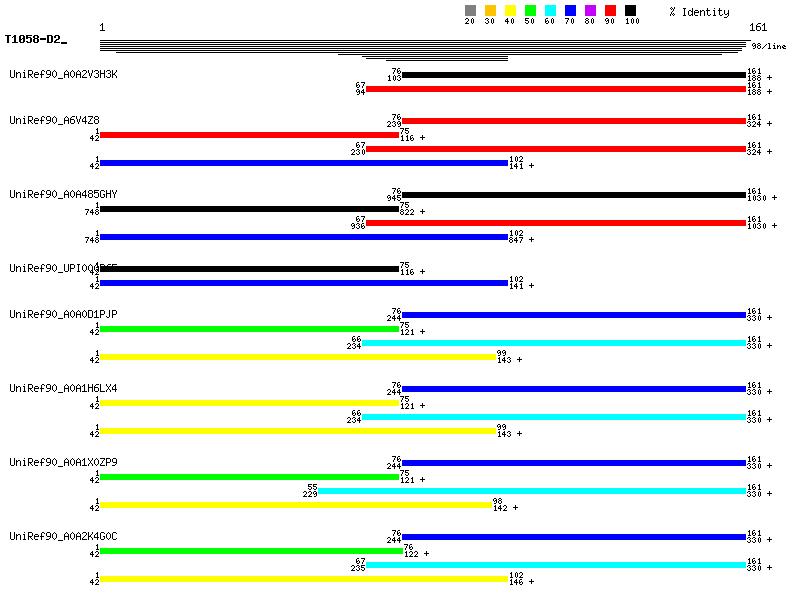Click the black alignment bar under UniRef90_A0A2V3H3K

click(573, 75)
